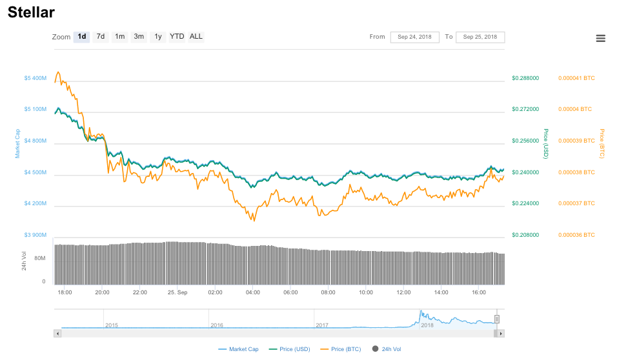The width and height of the screenshot is (617, 364).
Task: Select the YTD zoom range
Action: 177,37
